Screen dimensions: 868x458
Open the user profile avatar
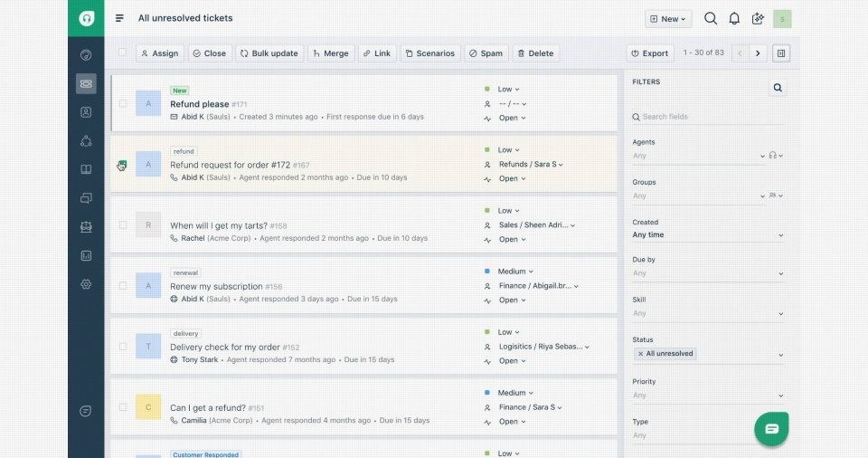[x=782, y=19]
